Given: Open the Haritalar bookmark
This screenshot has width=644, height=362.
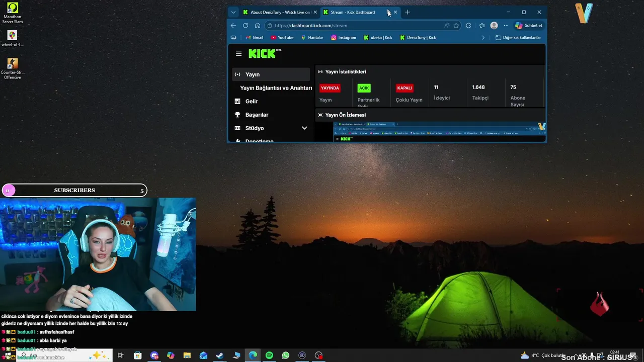Looking at the screenshot, I should point(312,38).
